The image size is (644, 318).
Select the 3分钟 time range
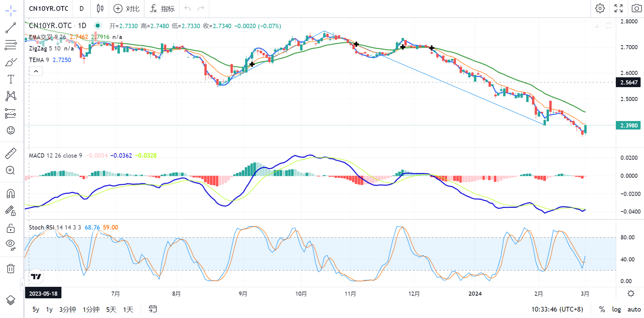[68, 310]
